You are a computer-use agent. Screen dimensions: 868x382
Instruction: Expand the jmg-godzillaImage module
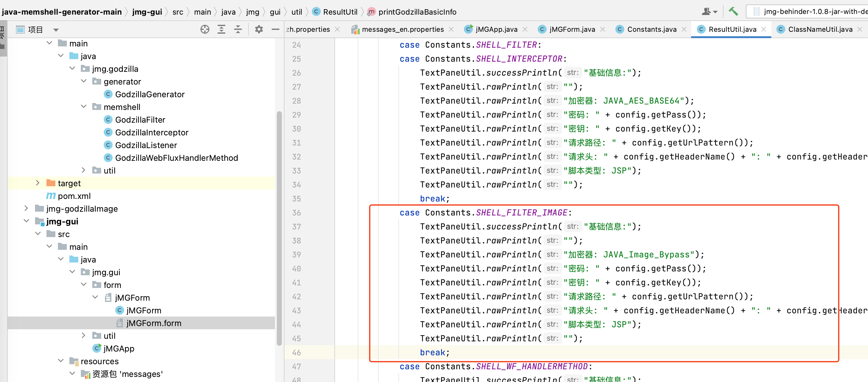coord(26,209)
